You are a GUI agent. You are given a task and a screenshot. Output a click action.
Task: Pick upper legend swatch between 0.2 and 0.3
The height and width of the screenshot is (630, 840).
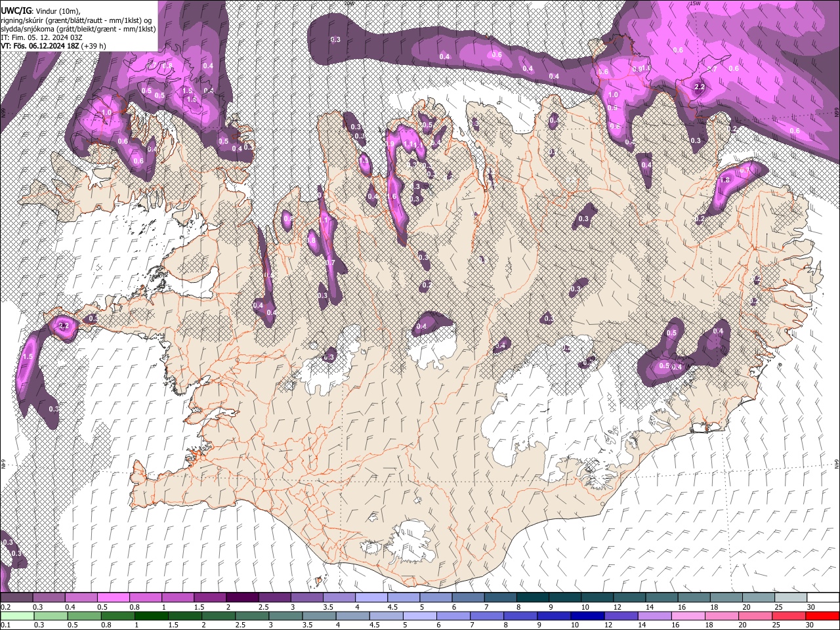tap(16, 597)
